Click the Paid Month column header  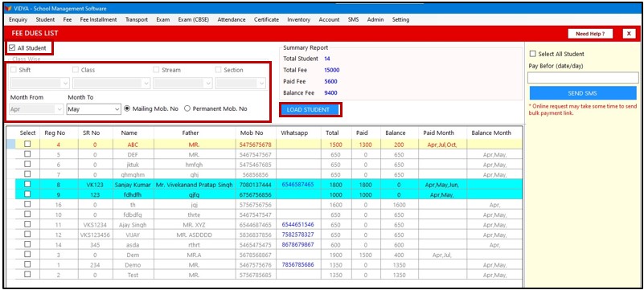439,133
